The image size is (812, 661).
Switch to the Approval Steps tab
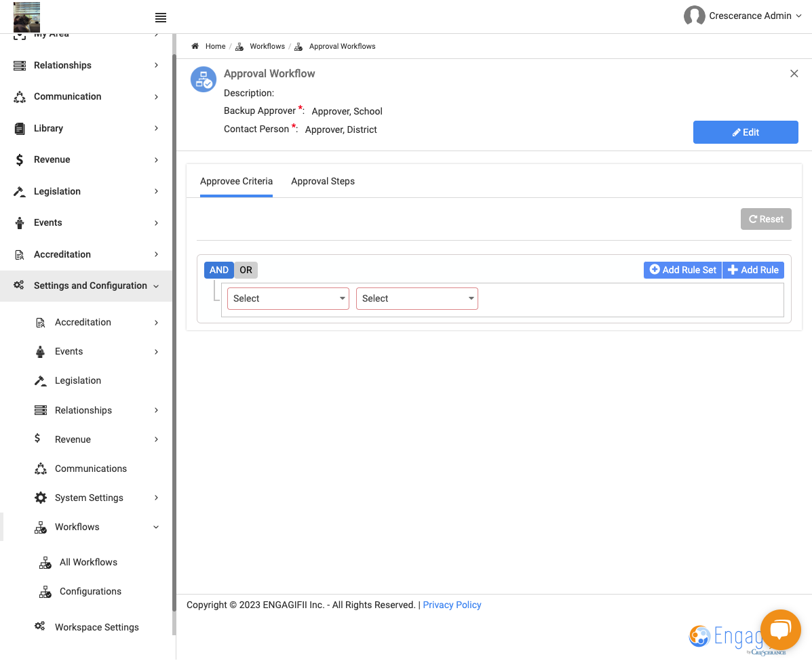coord(323,182)
